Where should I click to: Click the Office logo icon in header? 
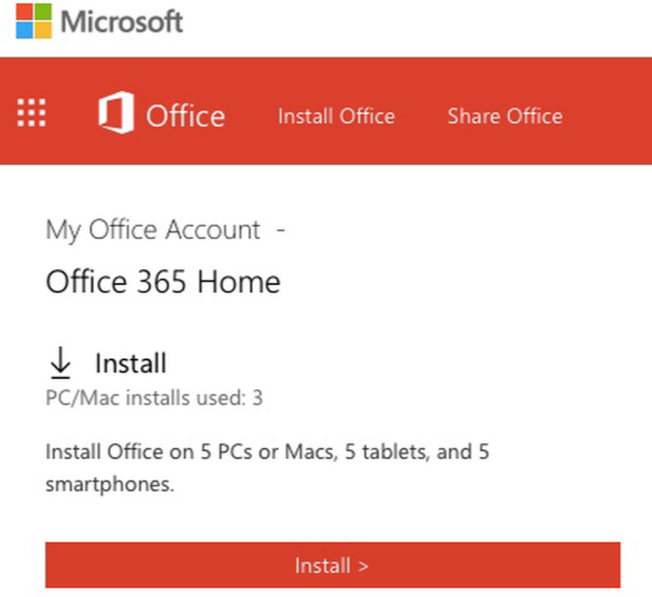point(115,115)
